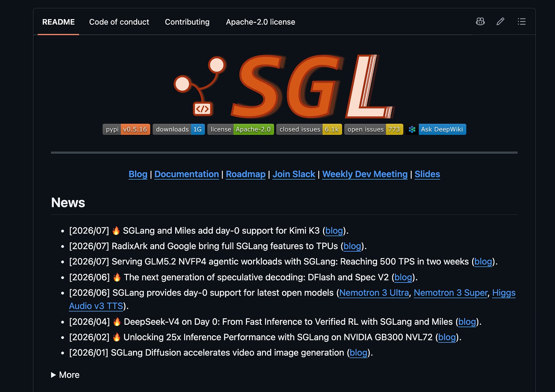555x392 pixels.
Task: Click the text 'Unlocking 25x Inference Performance'
Action: [208, 337]
